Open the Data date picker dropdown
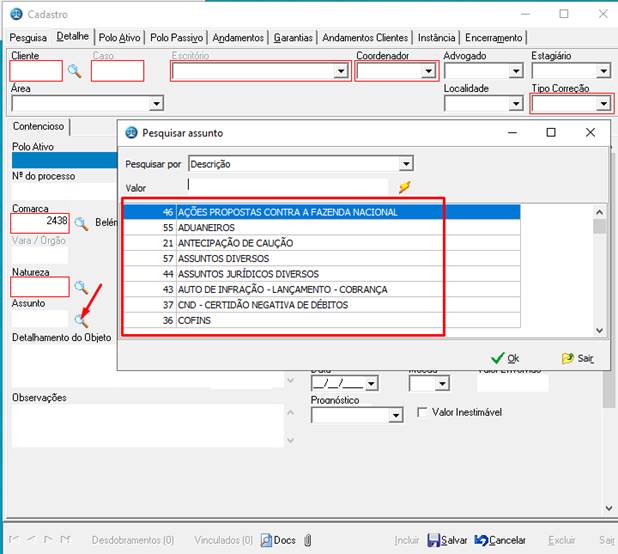 (371, 383)
